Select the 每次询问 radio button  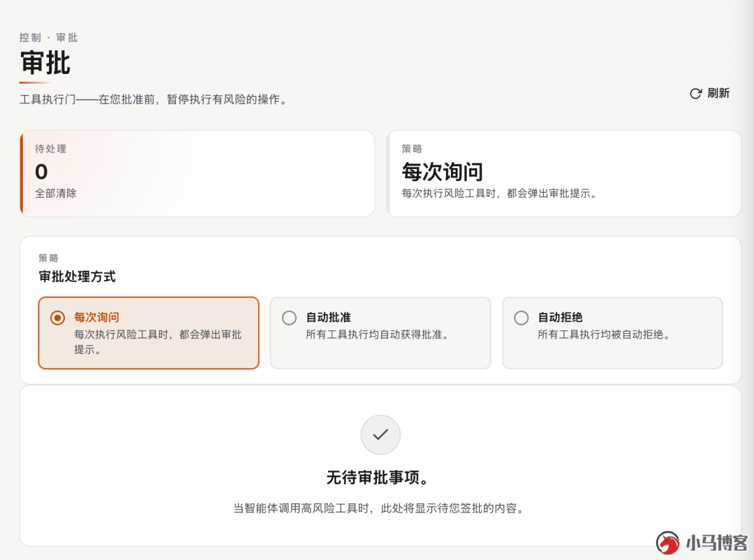coord(58,318)
